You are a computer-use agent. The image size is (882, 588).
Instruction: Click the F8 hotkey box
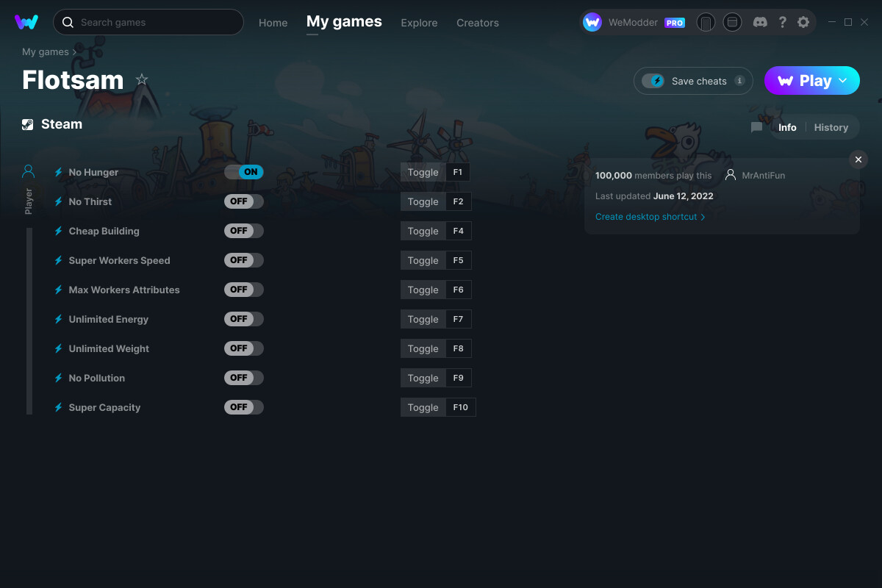click(459, 348)
